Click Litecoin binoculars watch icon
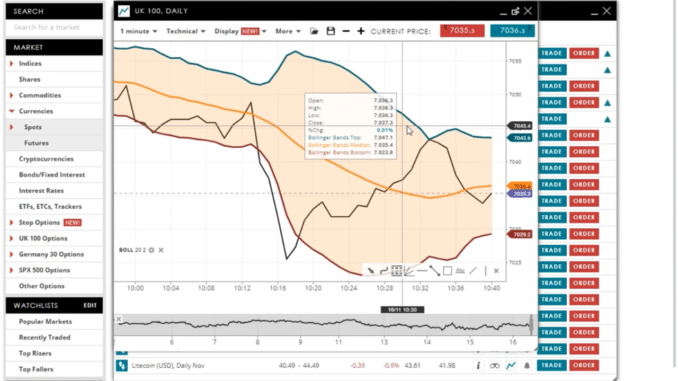 pos(495,366)
